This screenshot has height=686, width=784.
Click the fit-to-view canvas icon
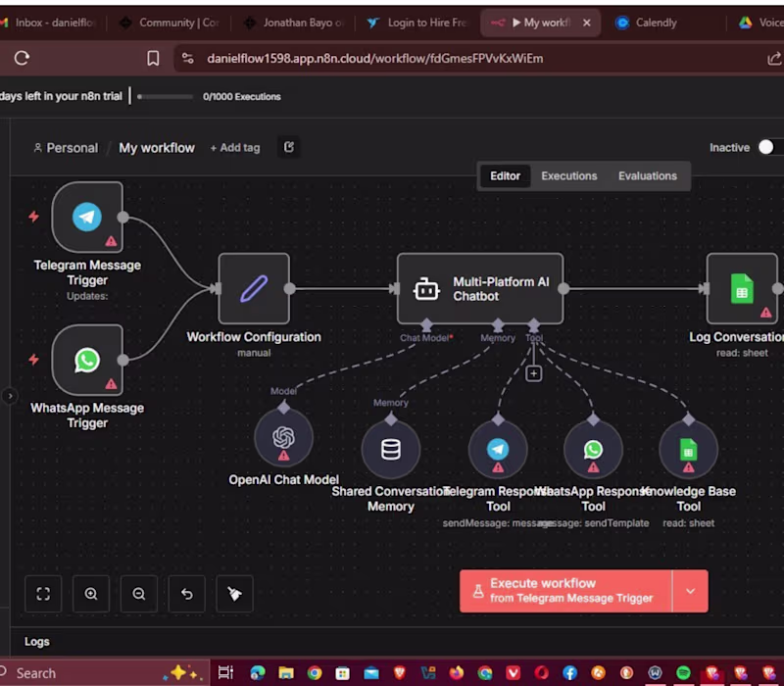tap(43, 594)
